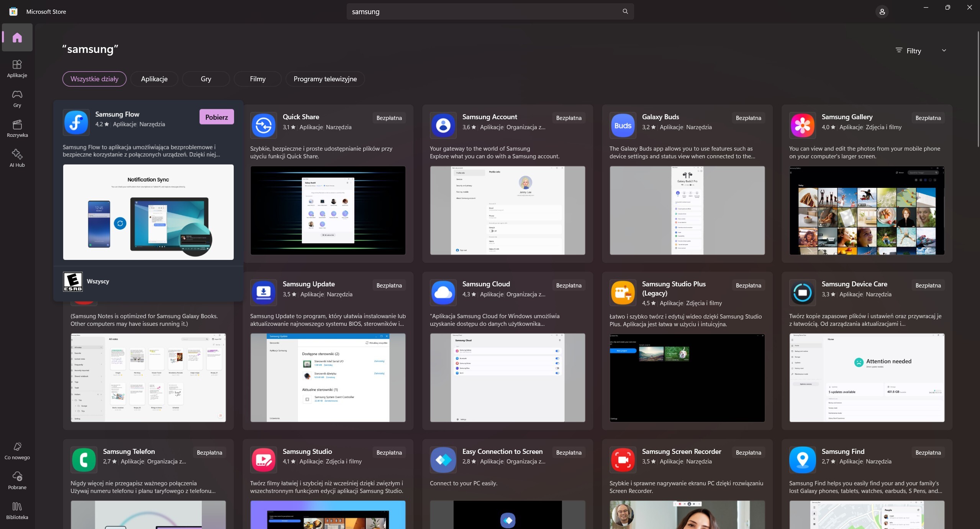Click the Quick Share app icon
This screenshot has height=529, width=980.
[x=264, y=125]
